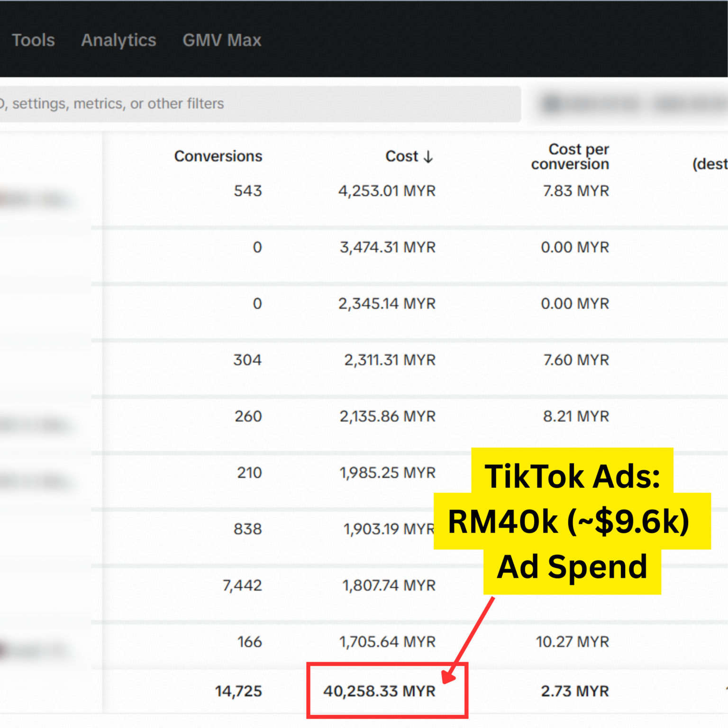Open the Tools menu
Screen dimensions: 728x728
click(33, 40)
